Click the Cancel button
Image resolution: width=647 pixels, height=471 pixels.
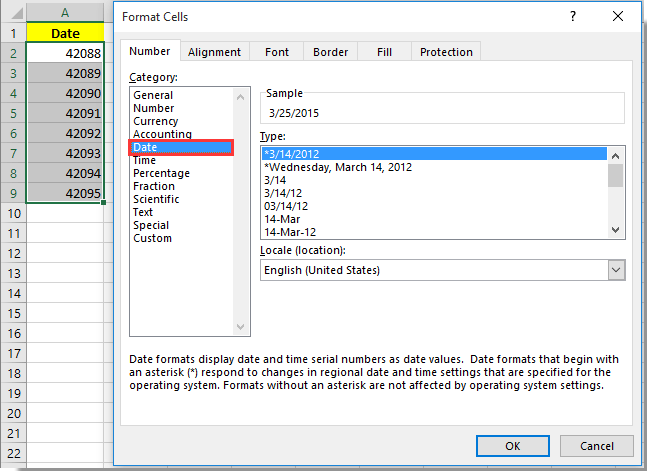coord(597,446)
